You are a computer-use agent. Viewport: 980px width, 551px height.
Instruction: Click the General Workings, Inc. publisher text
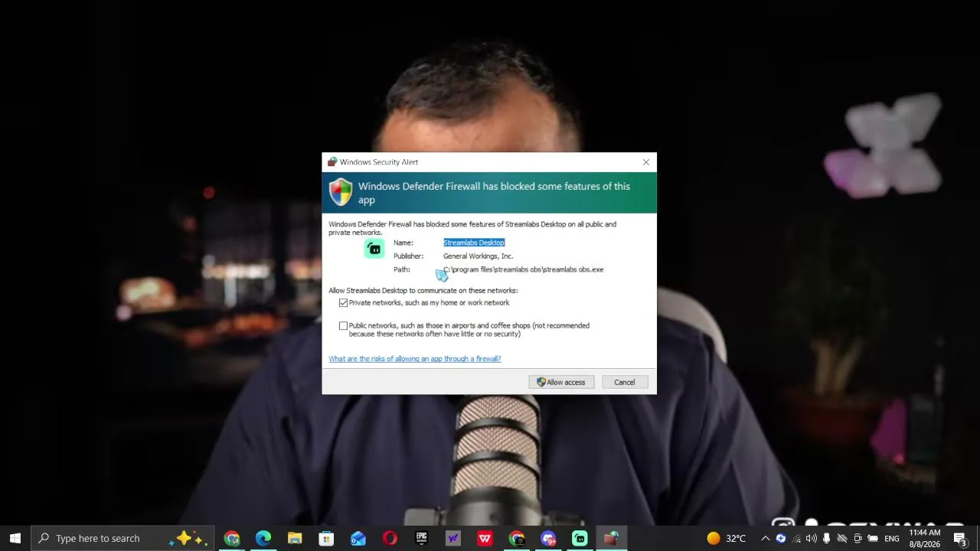478,256
